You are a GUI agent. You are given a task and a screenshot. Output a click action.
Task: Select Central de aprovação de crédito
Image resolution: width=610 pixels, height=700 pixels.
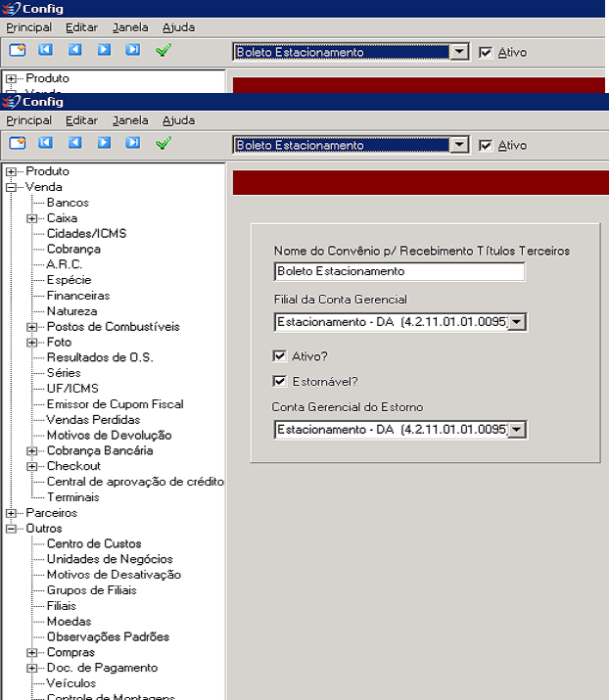pos(135,482)
